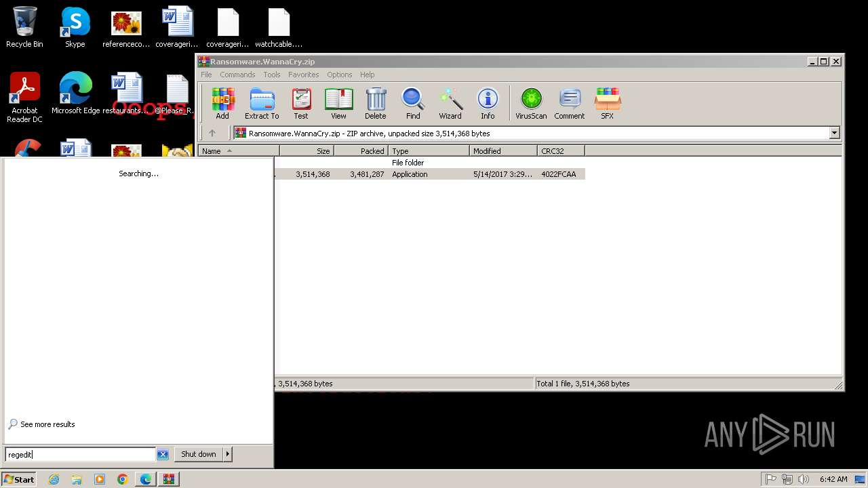Screen dimensions: 868x488
Task: Select the File folder parent row
Action: [429, 163]
